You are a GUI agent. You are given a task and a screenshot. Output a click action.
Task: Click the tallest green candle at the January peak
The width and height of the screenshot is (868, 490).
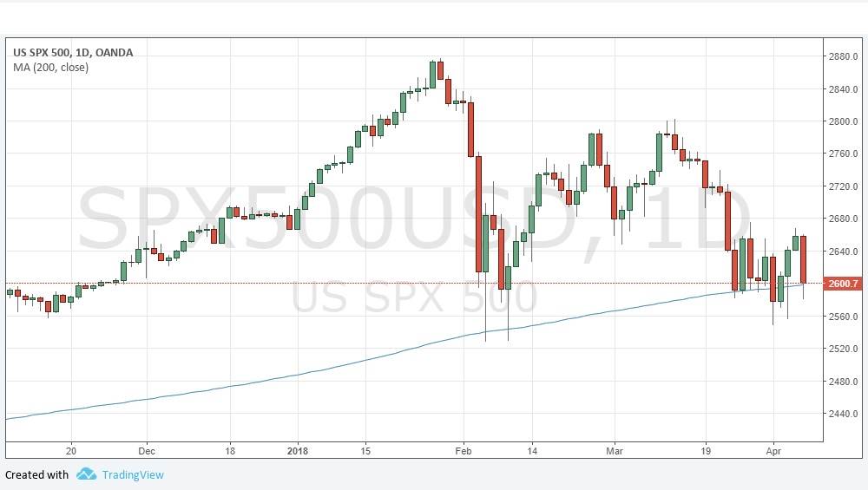432,74
